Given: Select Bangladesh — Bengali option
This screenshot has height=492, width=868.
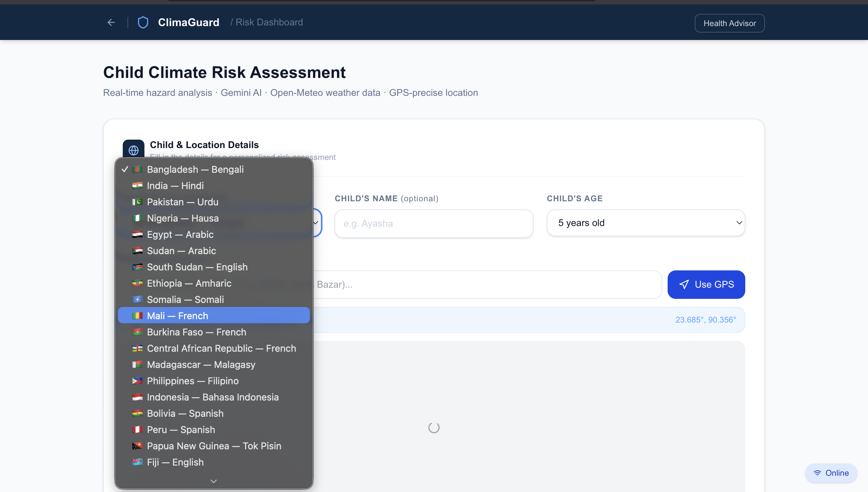Looking at the screenshot, I should (214, 169).
